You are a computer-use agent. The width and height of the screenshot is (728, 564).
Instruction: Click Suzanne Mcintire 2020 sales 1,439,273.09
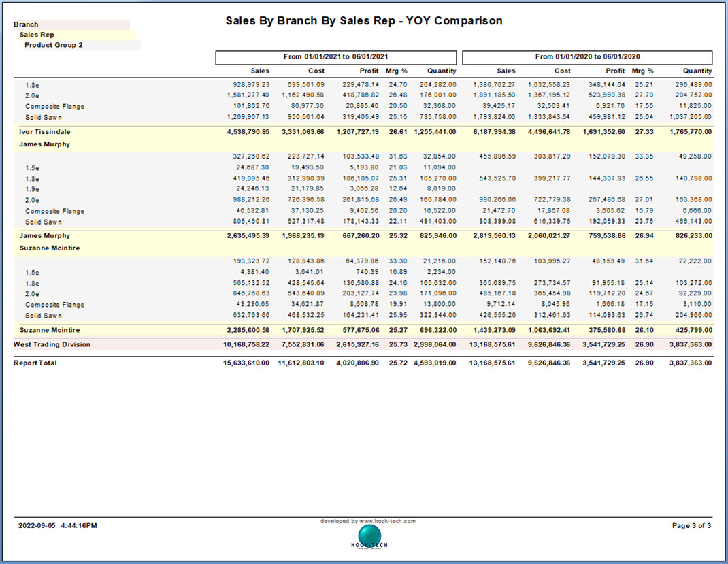(494, 330)
